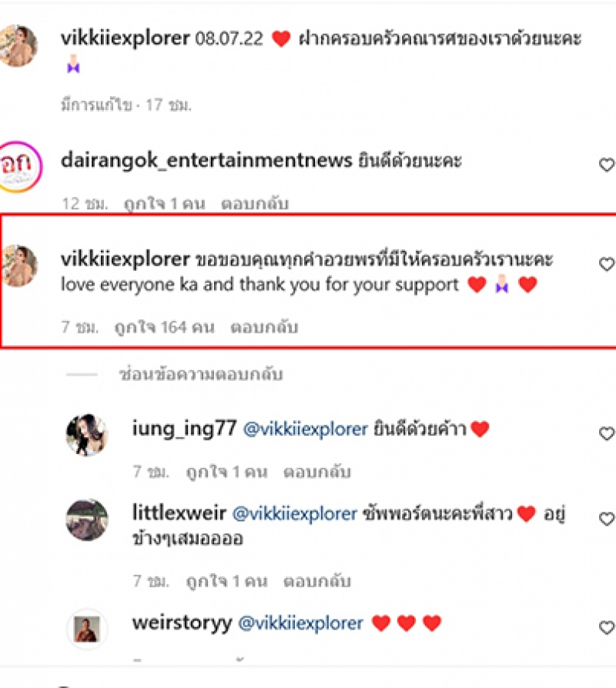The width and height of the screenshot is (616, 688).
Task: Open @vikkiiexplorer mention in weirstoryy reply
Action: pyautogui.click(x=301, y=623)
